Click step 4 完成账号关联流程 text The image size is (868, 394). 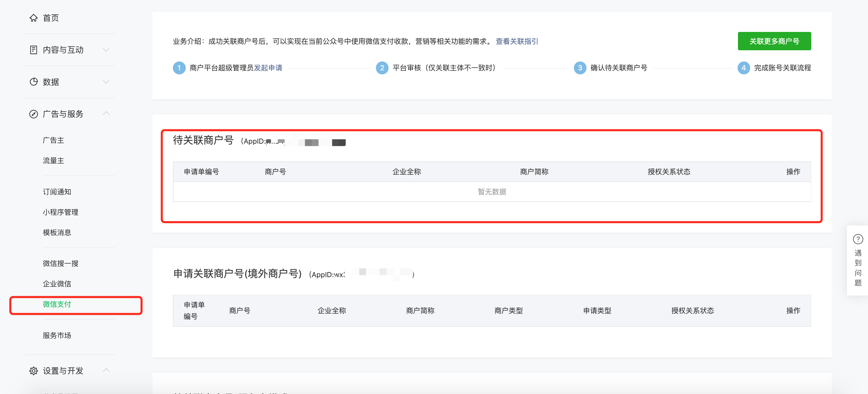coord(782,68)
